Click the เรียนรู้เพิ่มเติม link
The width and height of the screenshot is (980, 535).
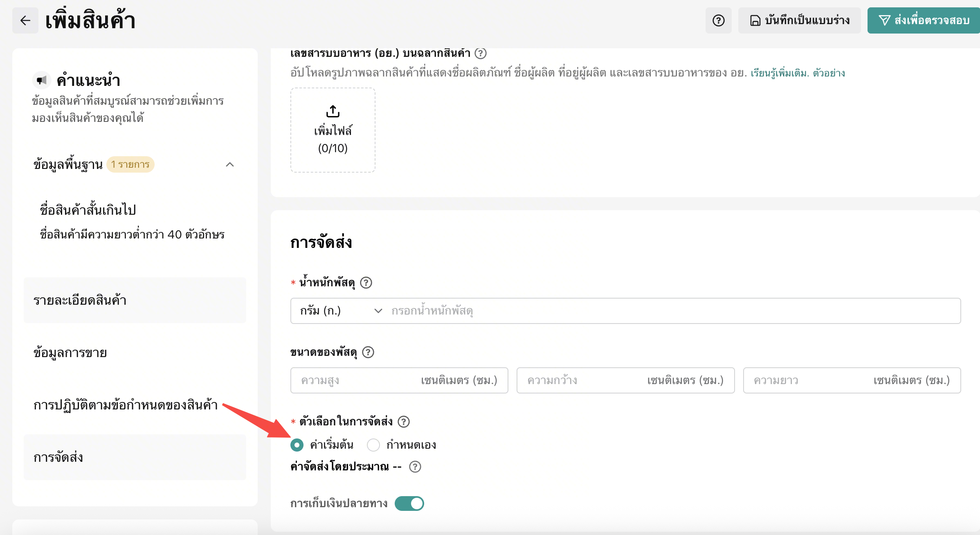pyautogui.click(x=780, y=73)
